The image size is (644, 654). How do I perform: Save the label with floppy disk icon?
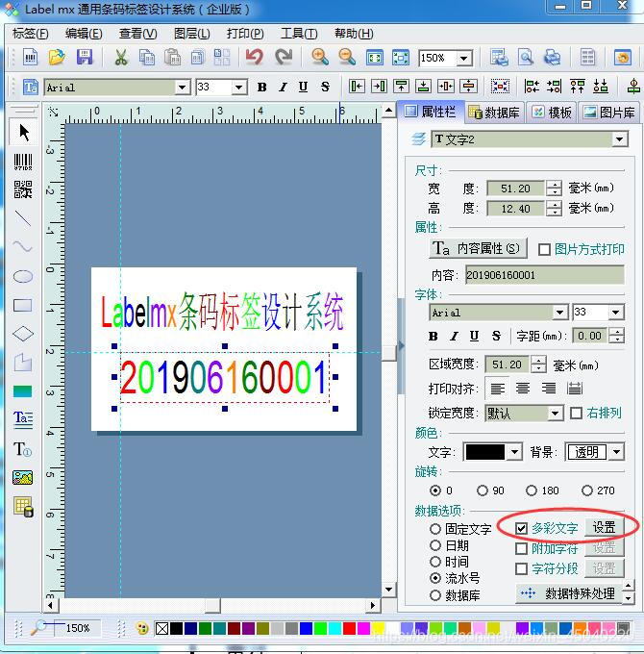point(85,57)
